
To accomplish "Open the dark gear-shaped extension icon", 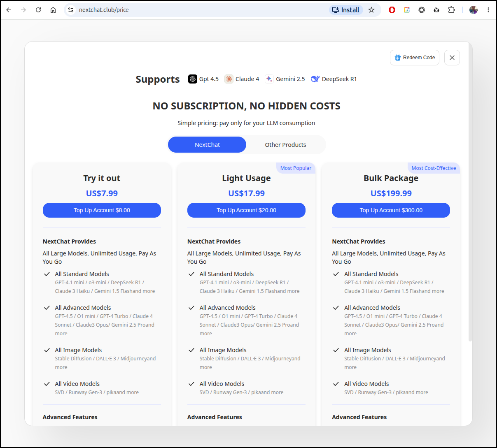I will [x=422, y=10].
